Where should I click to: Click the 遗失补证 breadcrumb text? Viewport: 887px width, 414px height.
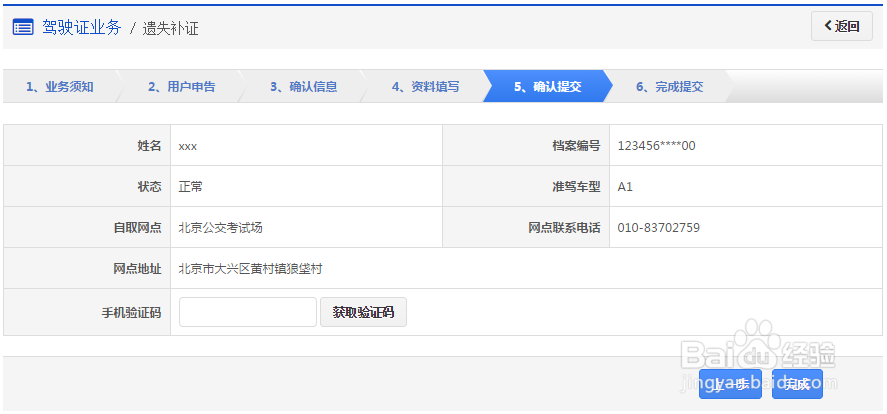pos(171,28)
